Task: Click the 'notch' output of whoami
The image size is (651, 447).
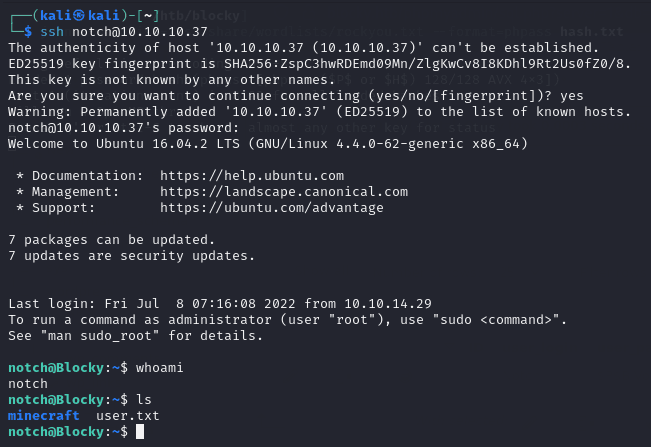Action: pos(27,383)
